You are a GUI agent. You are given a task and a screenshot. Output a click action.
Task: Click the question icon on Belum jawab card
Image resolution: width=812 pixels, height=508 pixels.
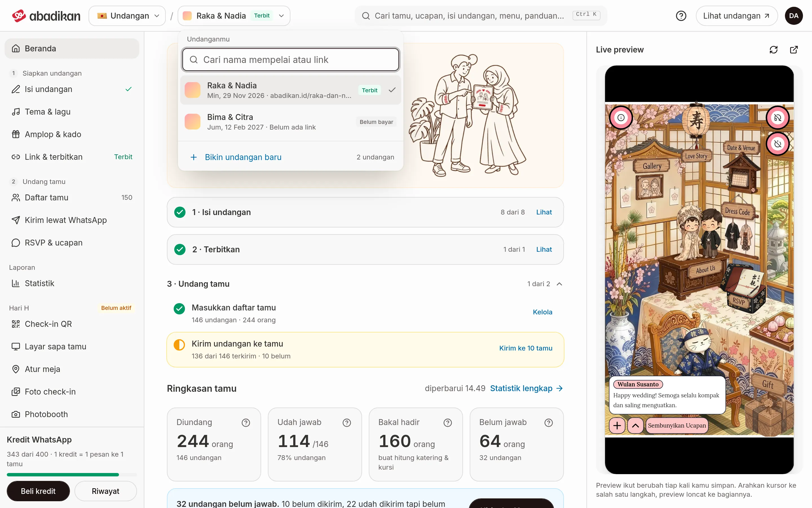click(549, 423)
